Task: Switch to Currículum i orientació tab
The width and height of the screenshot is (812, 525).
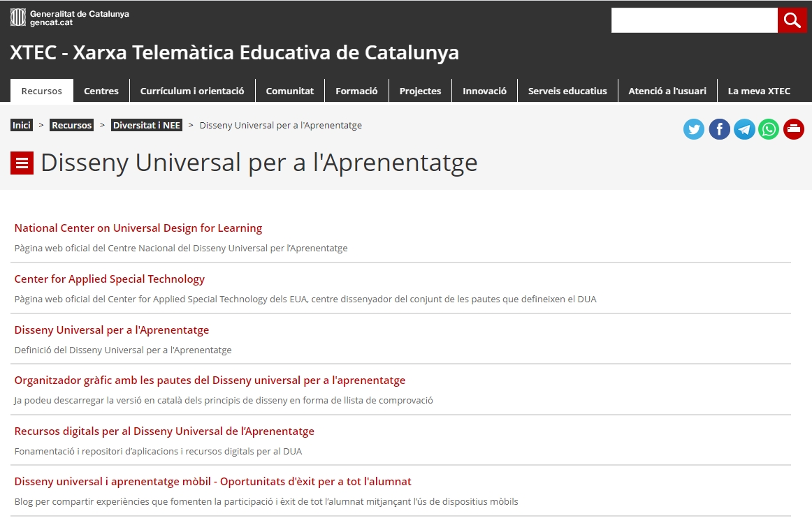Action: [192, 91]
